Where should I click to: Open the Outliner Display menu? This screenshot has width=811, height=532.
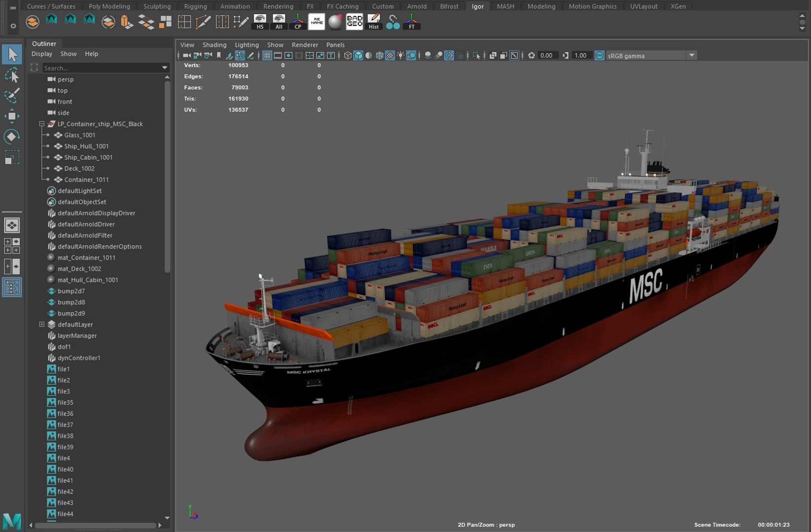tap(42, 54)
